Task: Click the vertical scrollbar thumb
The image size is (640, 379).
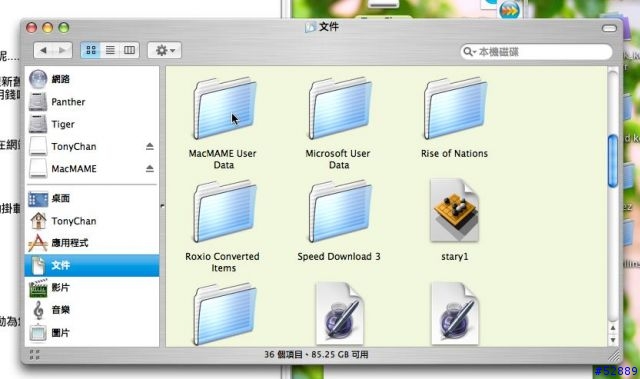Action: 613,161
